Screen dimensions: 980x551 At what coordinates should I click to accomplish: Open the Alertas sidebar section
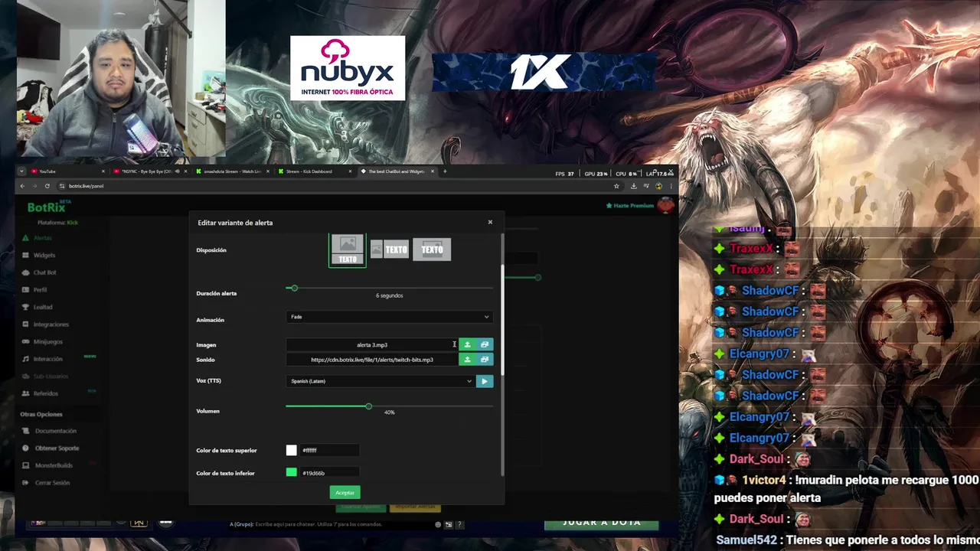click(x=42, y=238)
